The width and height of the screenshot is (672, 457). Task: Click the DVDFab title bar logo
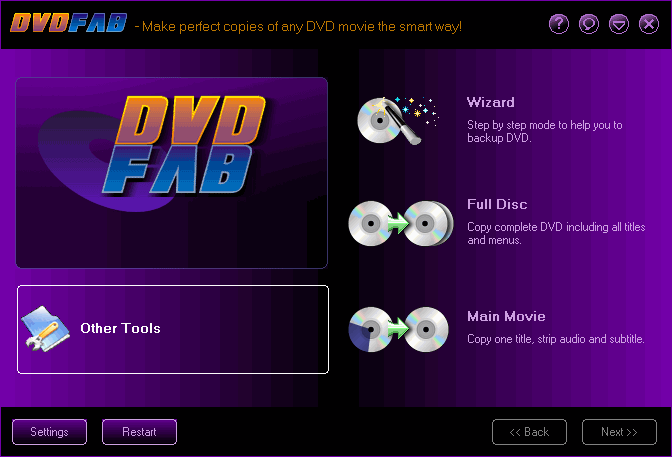pyautogui.click(x=69, y=23)
